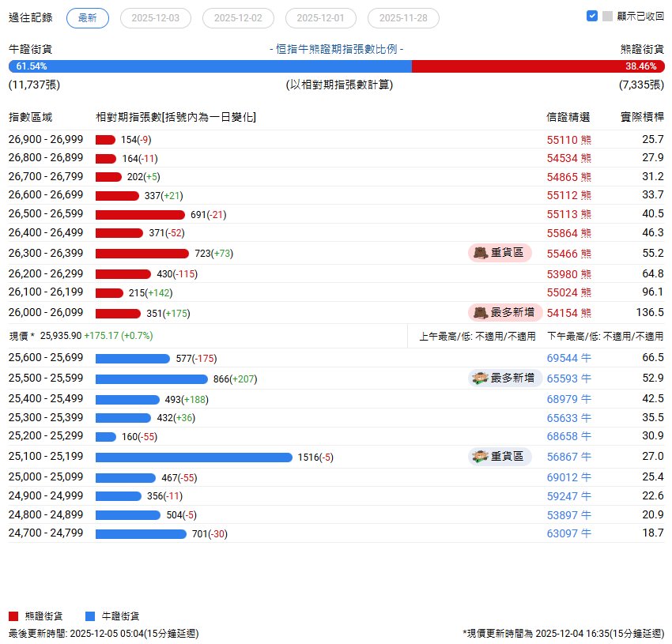Click the value 866(+207)
Image resolution: width=672 pixels, height=644 pixels.
(236, 378)
